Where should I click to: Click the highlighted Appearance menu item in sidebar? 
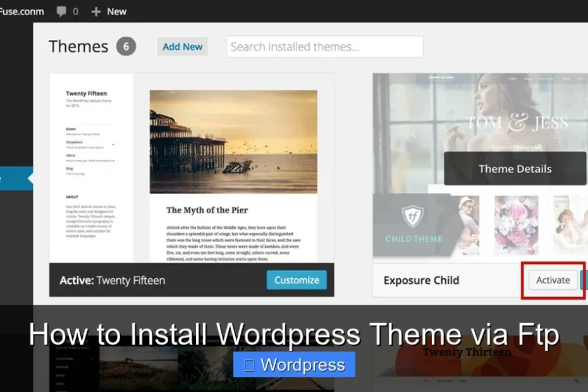pos(16,178)
